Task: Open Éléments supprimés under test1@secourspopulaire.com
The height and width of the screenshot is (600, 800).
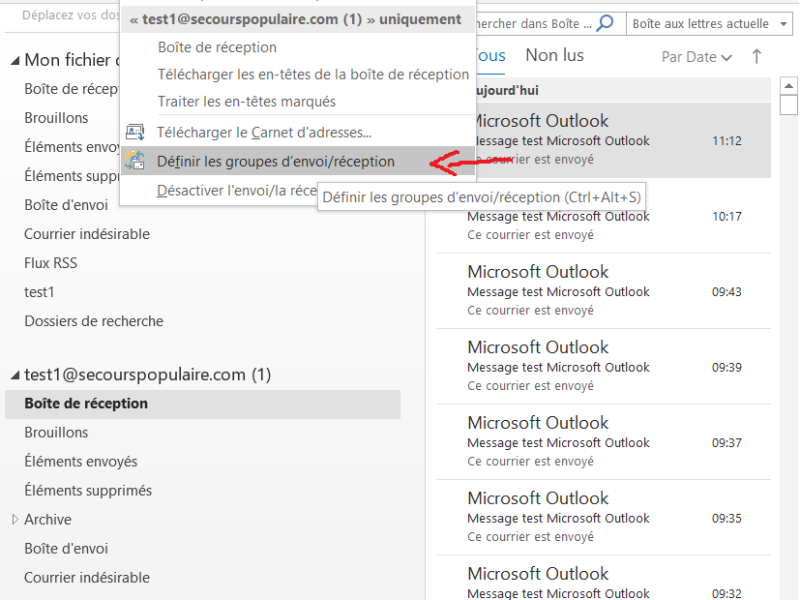Action: [x=88, y=491]
